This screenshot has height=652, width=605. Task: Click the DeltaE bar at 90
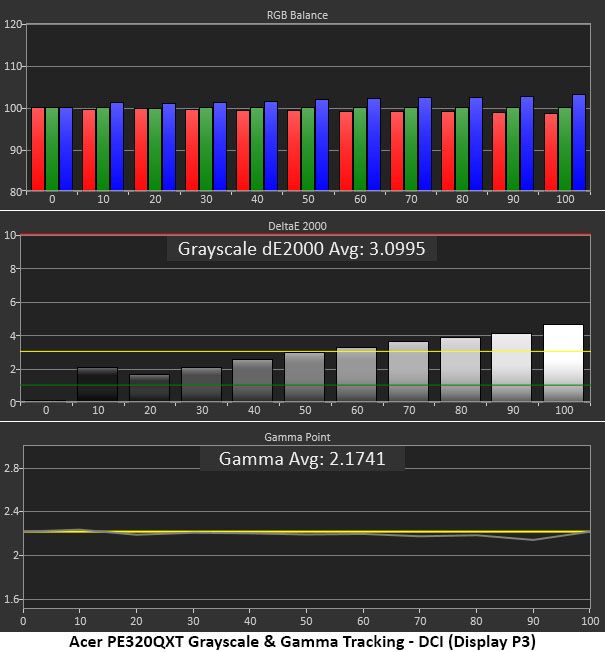tap(511, 368)
